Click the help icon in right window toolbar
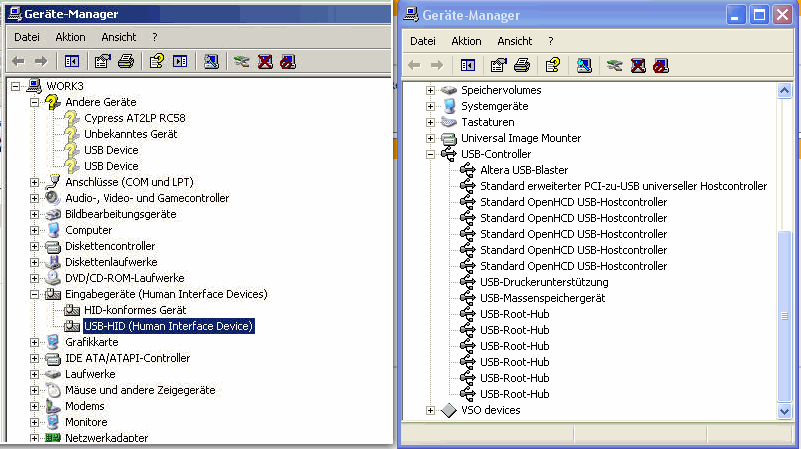The height and width of the screenshot is (449, 801). 553,65
